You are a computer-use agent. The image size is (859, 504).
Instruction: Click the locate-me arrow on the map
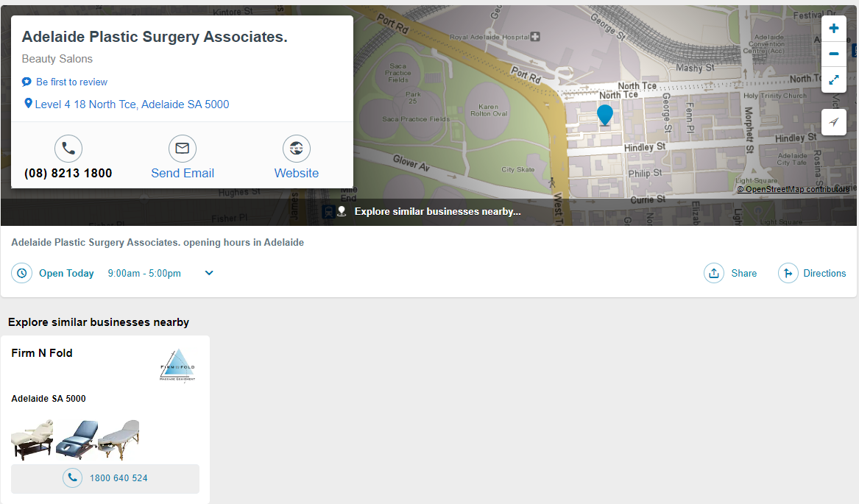click(x=833, y=121)
